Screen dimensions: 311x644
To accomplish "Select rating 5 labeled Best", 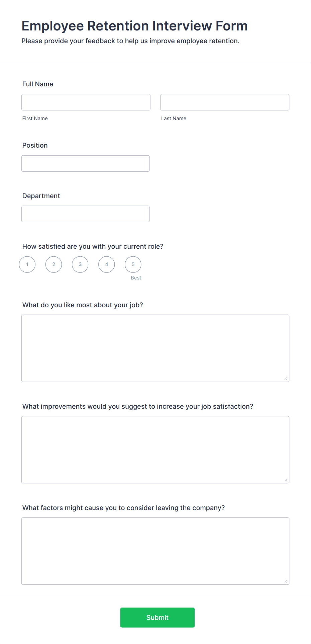I will tap(133, 264).
